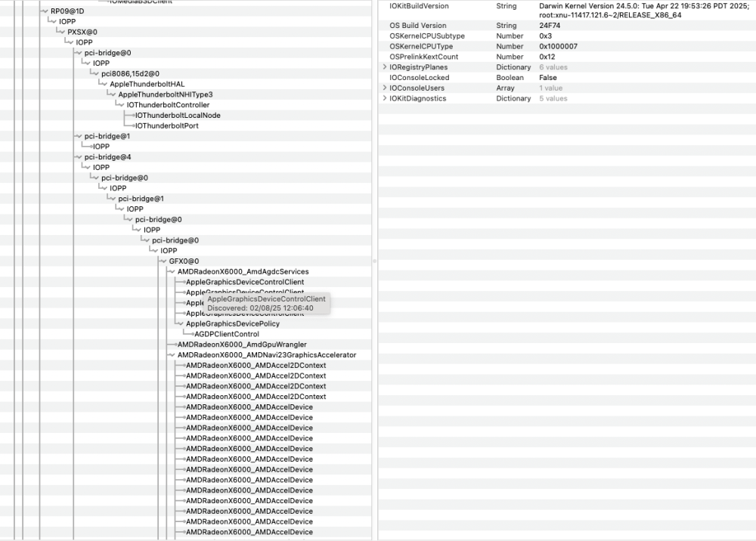Screen dimensions: 756x541
Task: Click the Boolean type cell of IOConsoleLocked
Action: 510,78
